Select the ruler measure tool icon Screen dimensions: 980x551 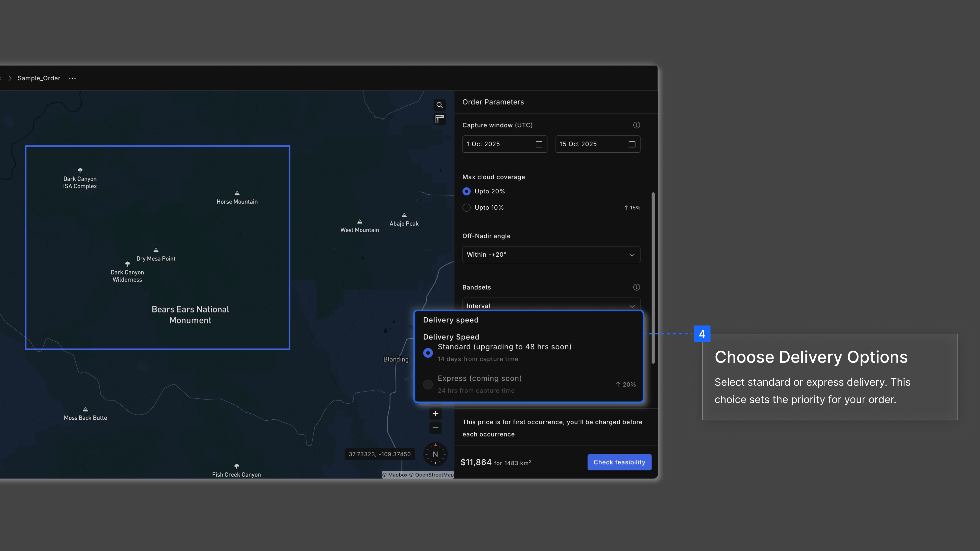[439, 119]
